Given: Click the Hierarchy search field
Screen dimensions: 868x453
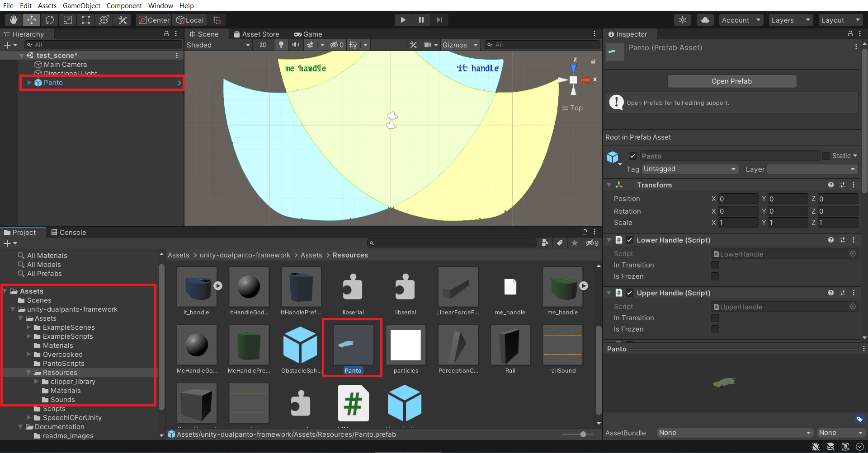Looking at the screenshot, I should coord(103,45).
